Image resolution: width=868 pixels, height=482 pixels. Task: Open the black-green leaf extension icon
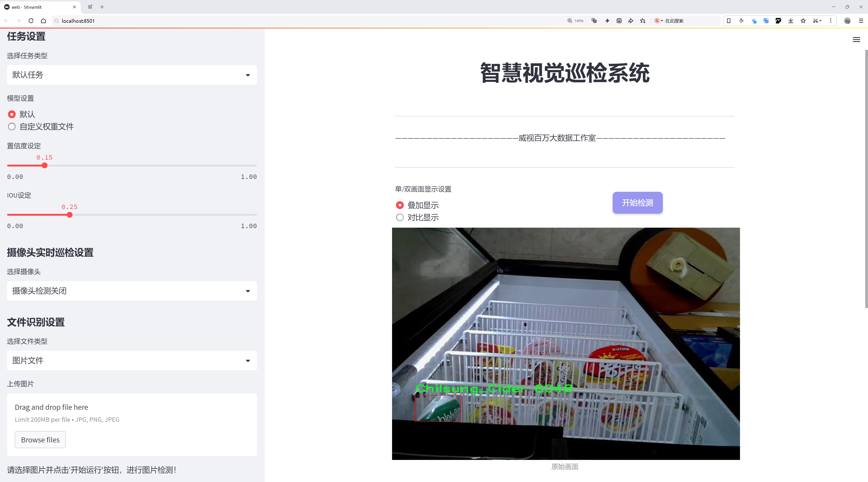click(x=778, y=20)
